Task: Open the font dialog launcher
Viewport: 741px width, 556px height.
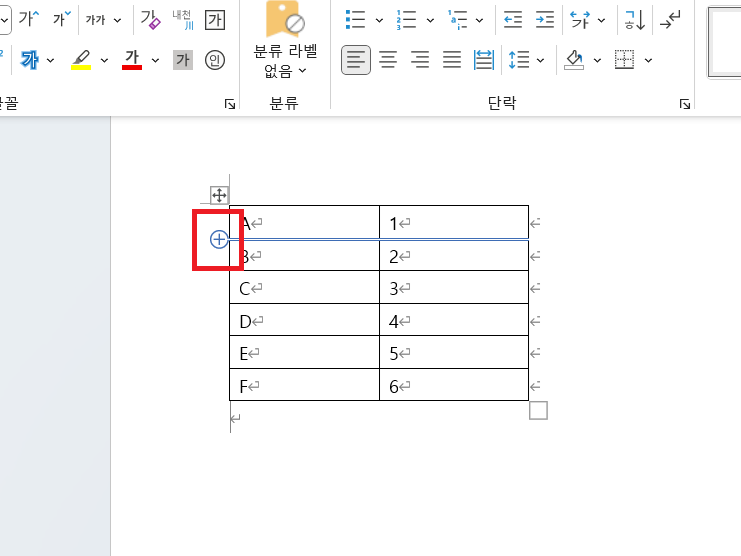Action: click(230, 104)
